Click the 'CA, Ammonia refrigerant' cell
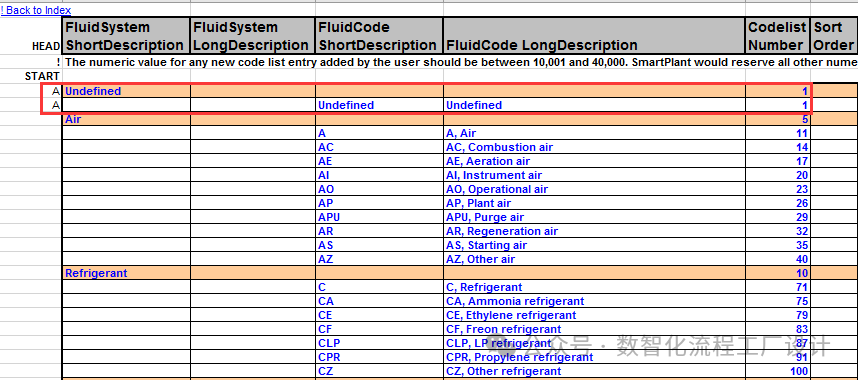858x380 pixels. (594, 301)
